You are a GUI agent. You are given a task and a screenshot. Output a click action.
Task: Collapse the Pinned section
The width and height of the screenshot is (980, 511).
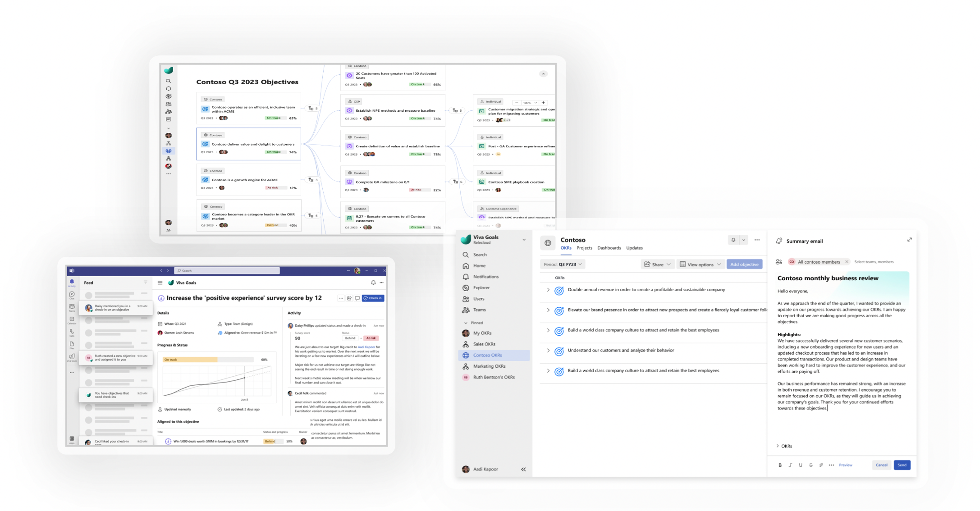coord(466,323)
